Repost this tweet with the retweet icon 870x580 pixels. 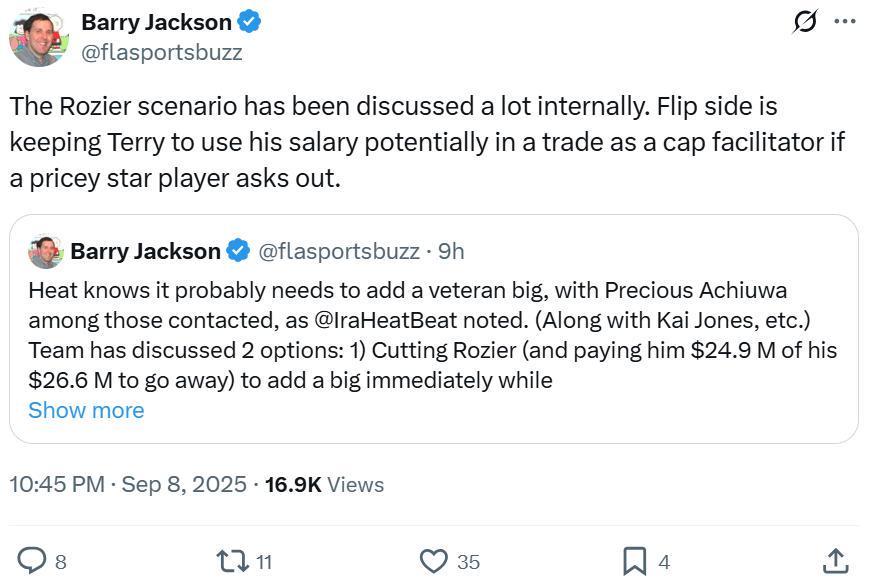232,561
